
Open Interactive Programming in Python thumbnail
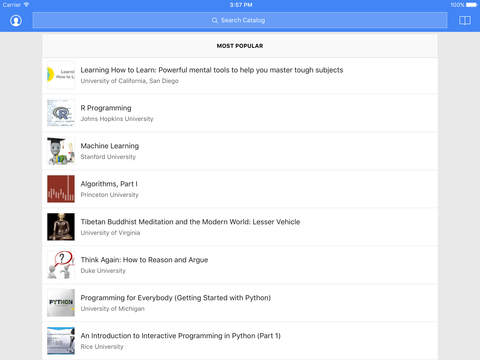pos(61,341)
